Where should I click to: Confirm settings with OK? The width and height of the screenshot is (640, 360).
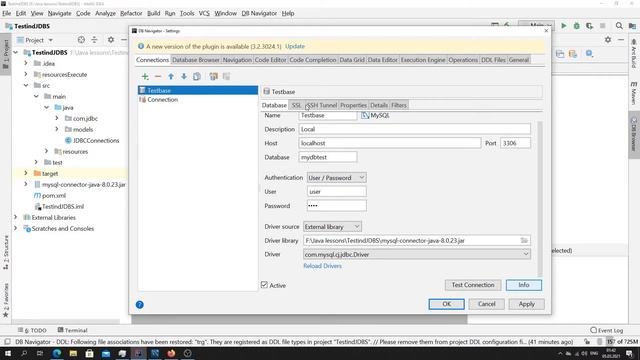pos(447,304)
